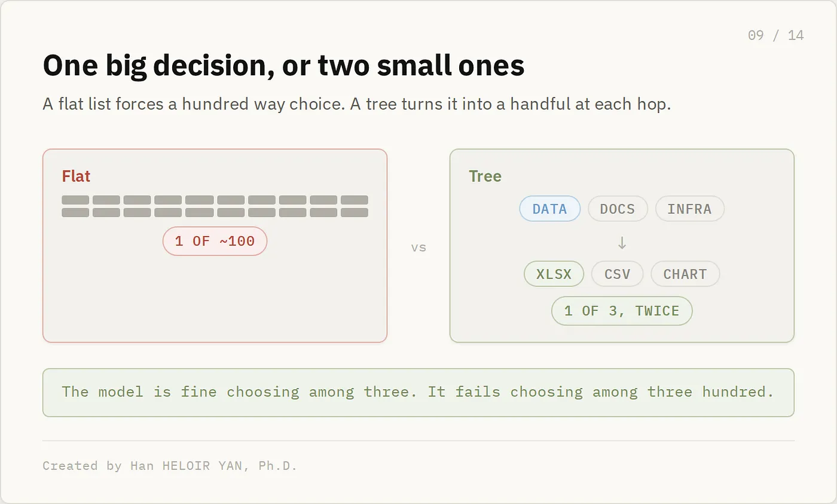
Task: Choose the CSV pill
Action: pyautogui.click(x=617, y=274)
